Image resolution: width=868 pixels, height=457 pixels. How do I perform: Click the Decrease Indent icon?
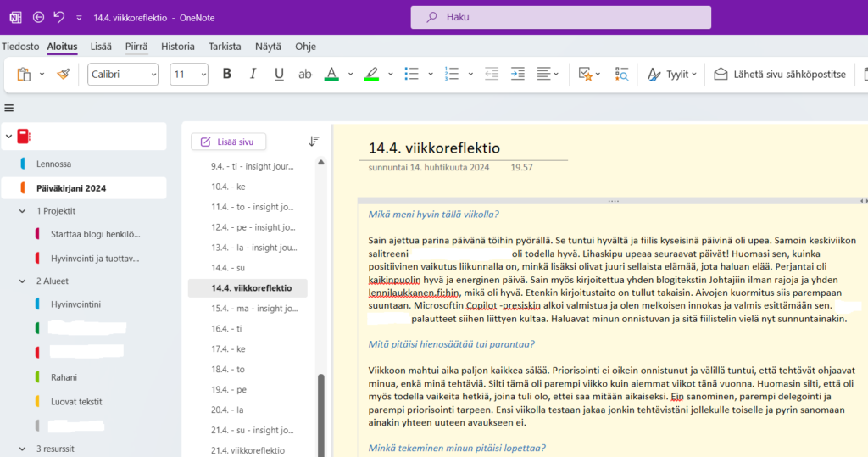492,74
